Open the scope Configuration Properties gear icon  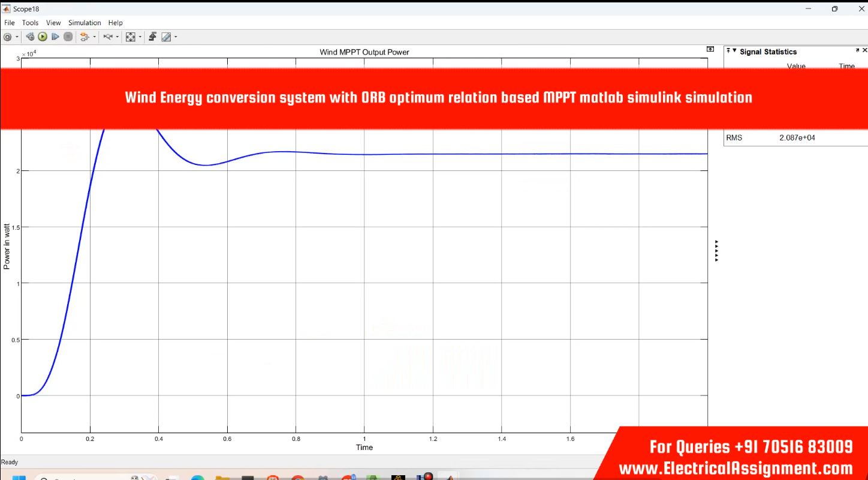7,37
